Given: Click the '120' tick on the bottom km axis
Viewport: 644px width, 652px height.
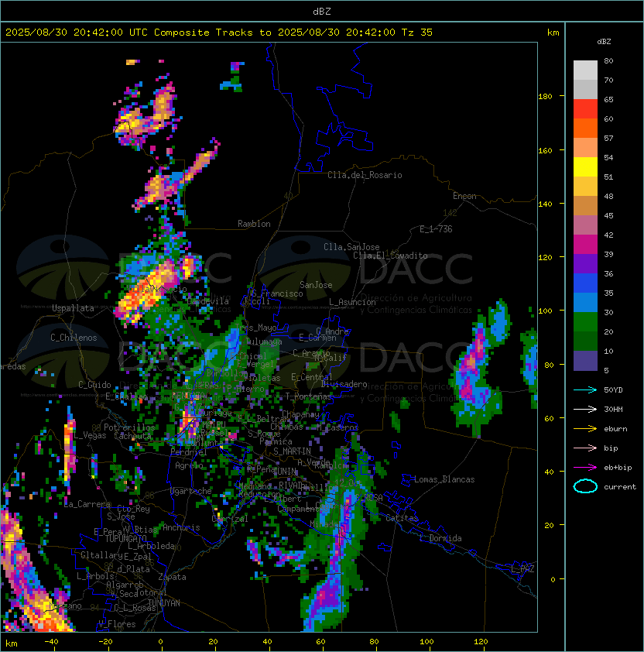Looking at the screenshot, I should coord(481,642).
